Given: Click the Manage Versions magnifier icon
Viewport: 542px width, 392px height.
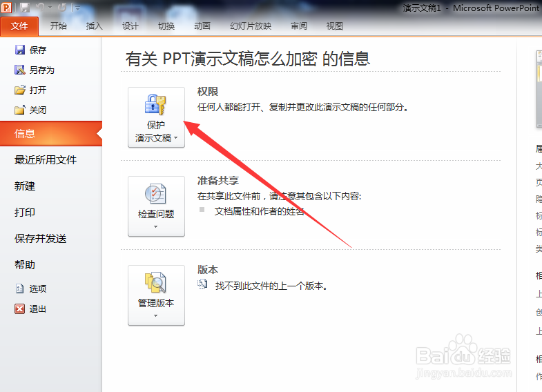Looking at the screenshot, I should (x=155, y=282).
